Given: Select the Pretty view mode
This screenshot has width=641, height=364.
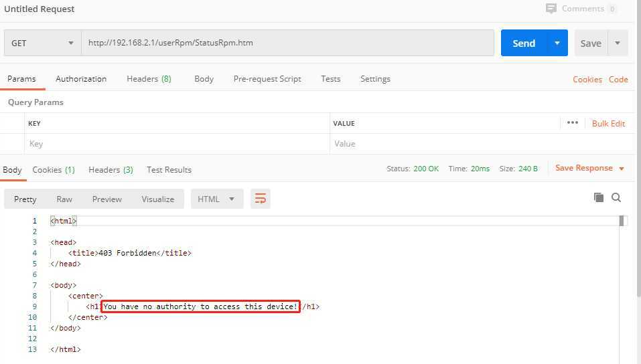Looking at the screenshot, I should (25, 199).
